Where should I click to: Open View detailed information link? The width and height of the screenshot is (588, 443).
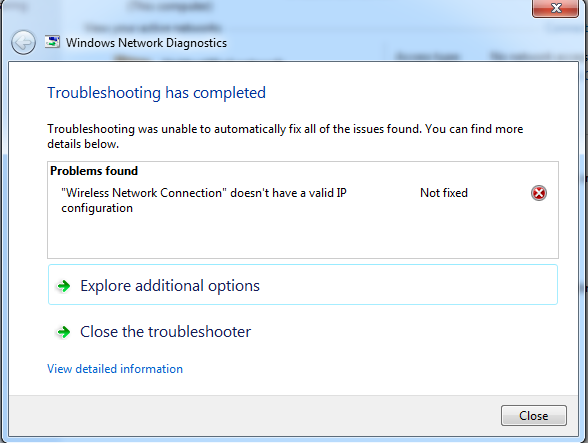pos(115,369)
